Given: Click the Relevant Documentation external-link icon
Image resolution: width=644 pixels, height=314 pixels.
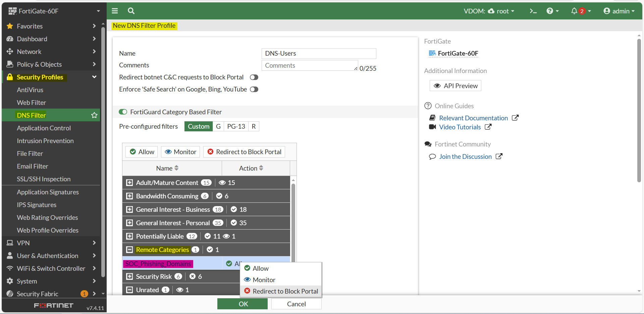Looking at the screenshot, I should point(515,118).
